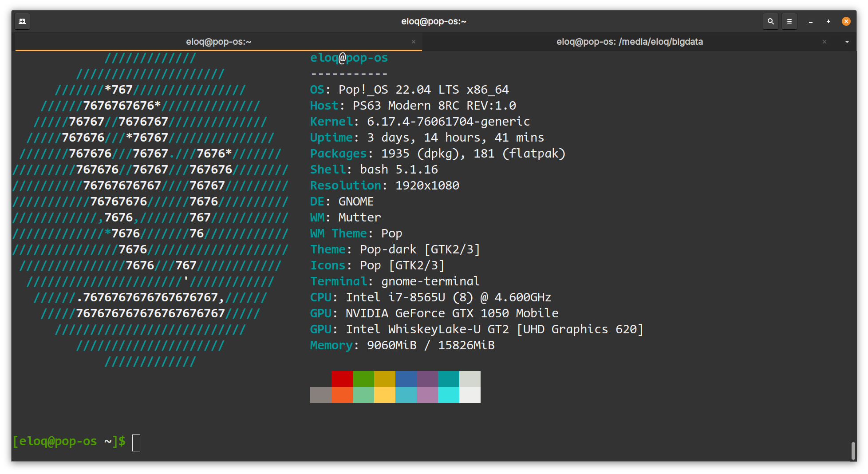Click the bright cyan color block

tap(448, 395)
